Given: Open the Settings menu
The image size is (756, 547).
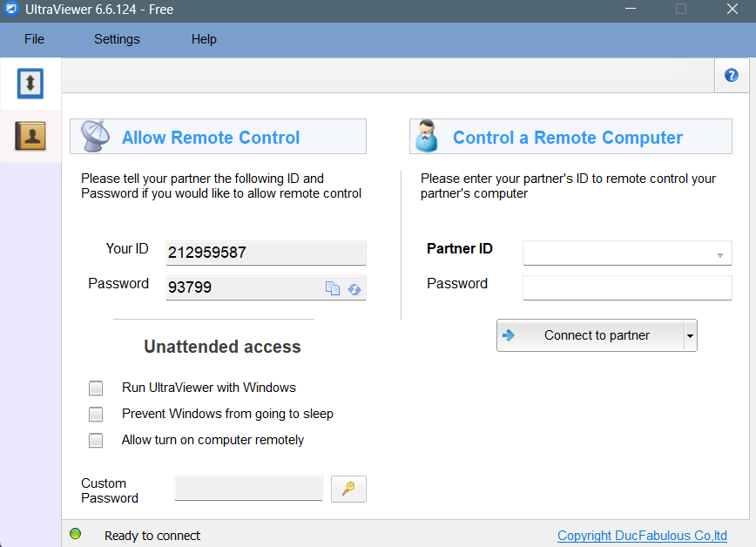Looking at the screenshot, I should point(117,39).
